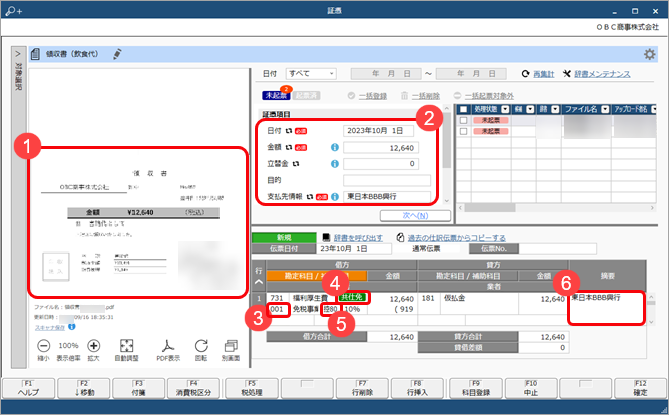Click the list horizontal scrollbar thumb
The height and width of the screenshot is (415, 669).
tap(490, 208)
